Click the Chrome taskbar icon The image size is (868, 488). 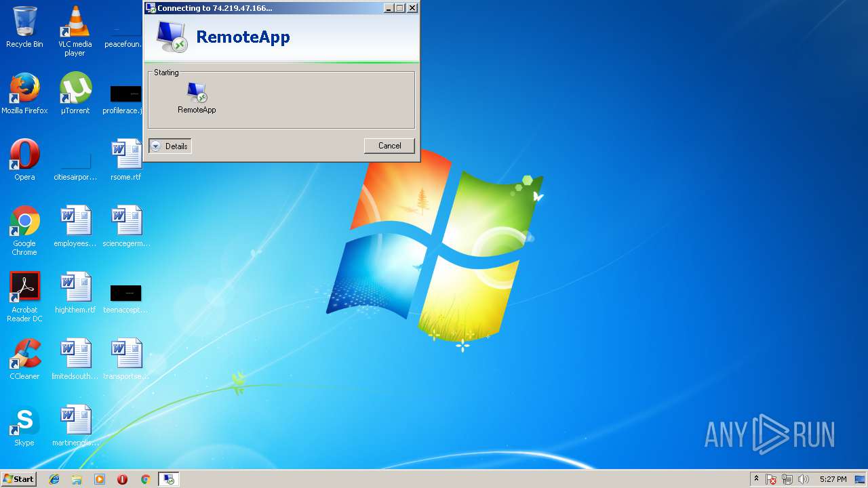145,479
